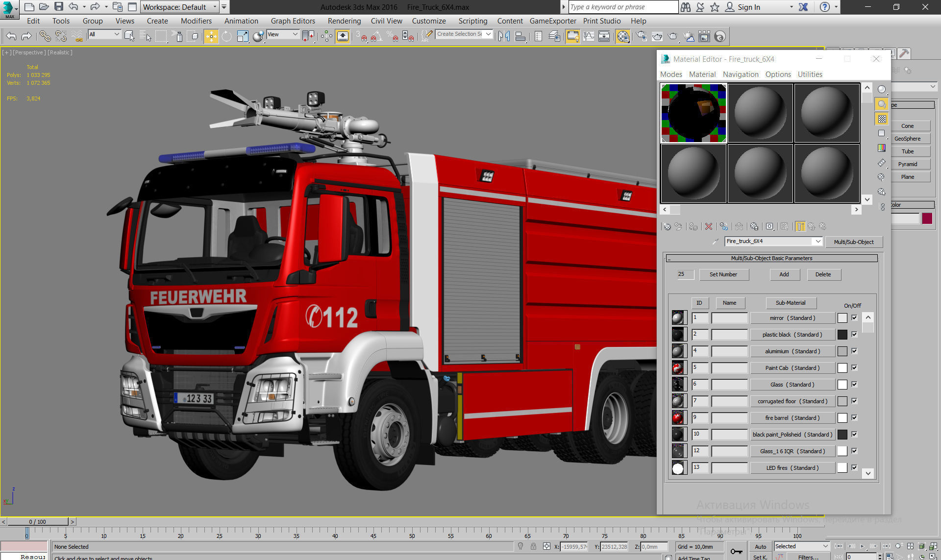
Task: Toggle Show End Result icon in Material Editor
Action: 800,226
